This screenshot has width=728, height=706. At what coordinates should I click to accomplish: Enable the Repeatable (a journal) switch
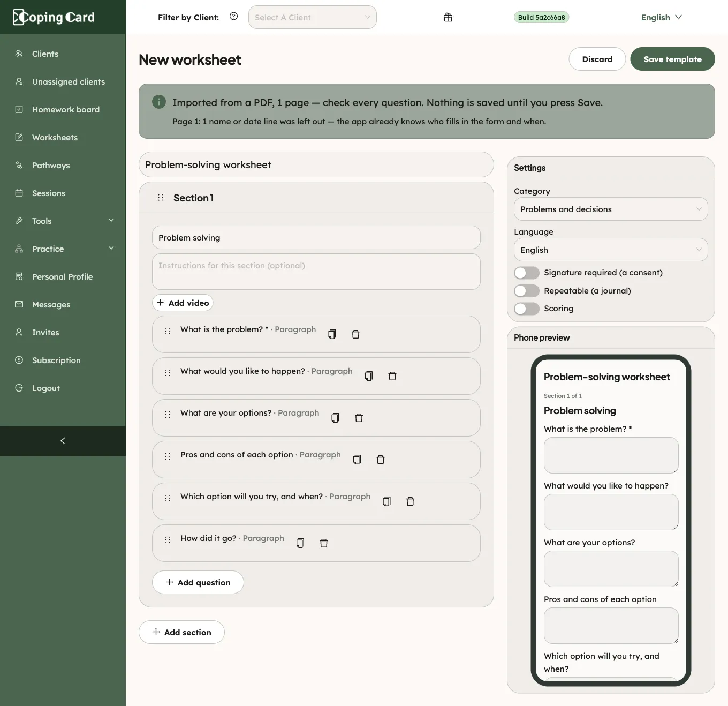(527, 291)
